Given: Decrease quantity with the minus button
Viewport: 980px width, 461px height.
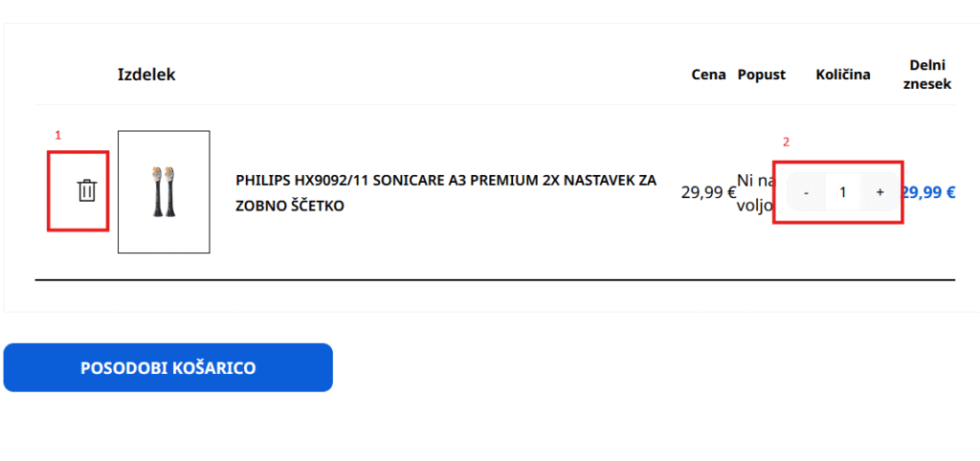Looking at the screenshot, I should coord(807,192).
